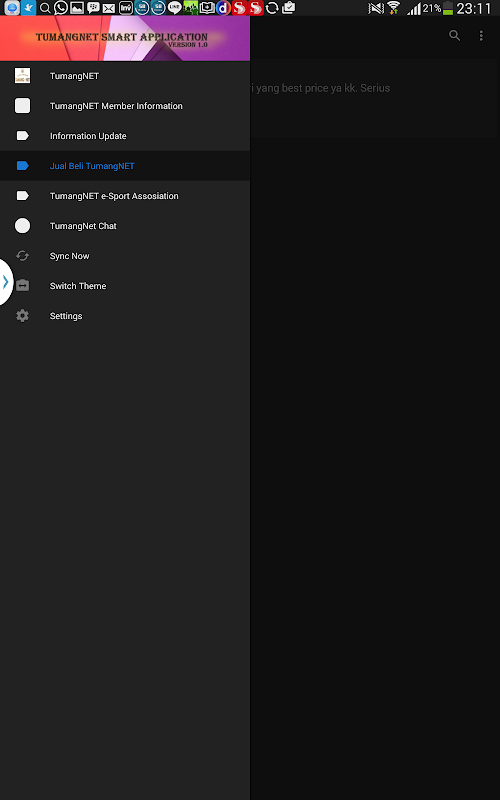Open Settings via the gear icon
500x800 pixels.
click(x=22, y=316)
